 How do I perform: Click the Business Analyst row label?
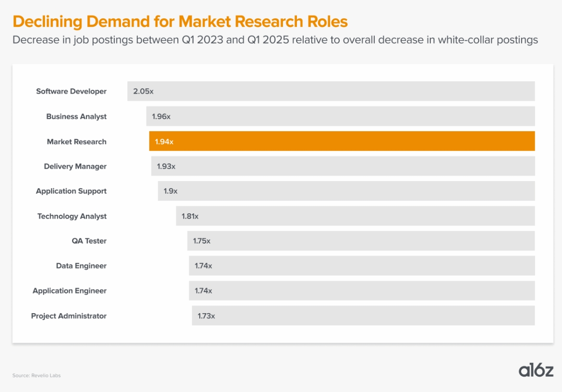point(76,116)
